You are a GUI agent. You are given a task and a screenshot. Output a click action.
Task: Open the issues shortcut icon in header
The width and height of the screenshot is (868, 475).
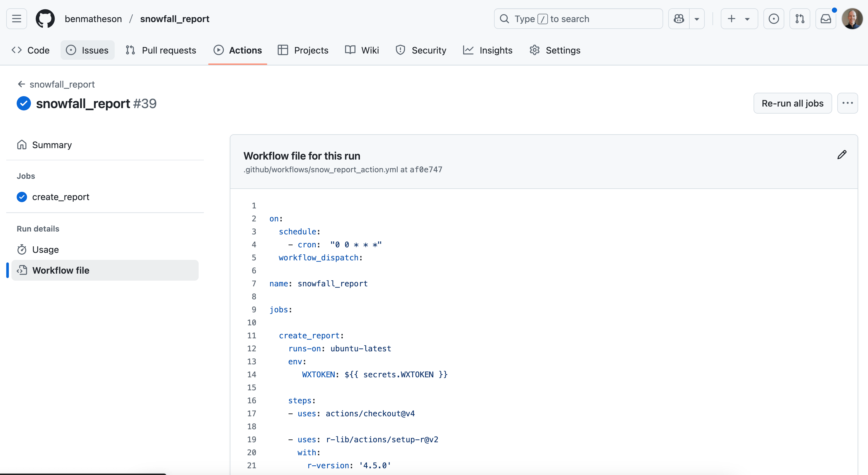point(773,19)
